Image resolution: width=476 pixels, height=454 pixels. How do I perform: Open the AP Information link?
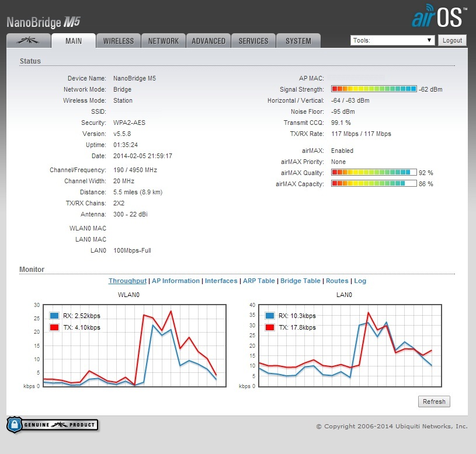[x=176, y=281]
